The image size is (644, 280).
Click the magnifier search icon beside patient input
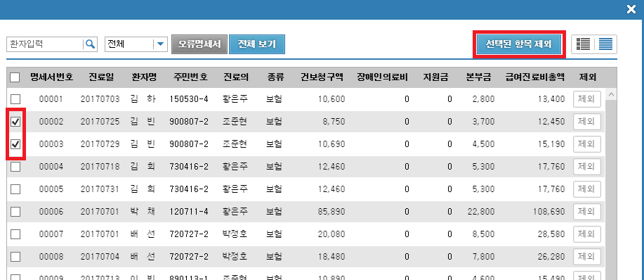pyautogui.click(x=91, y=44)
